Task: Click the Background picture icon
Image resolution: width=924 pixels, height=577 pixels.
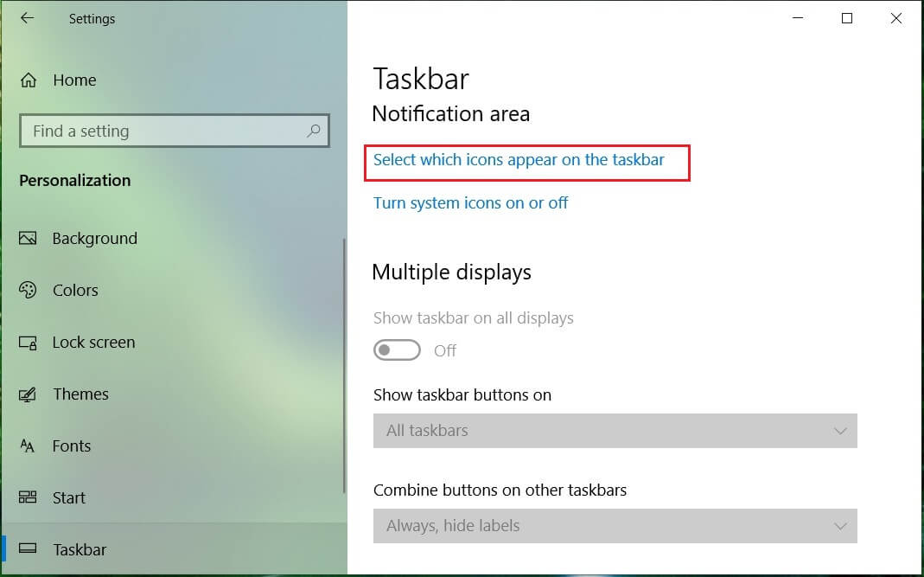Action: click(28, 239)
